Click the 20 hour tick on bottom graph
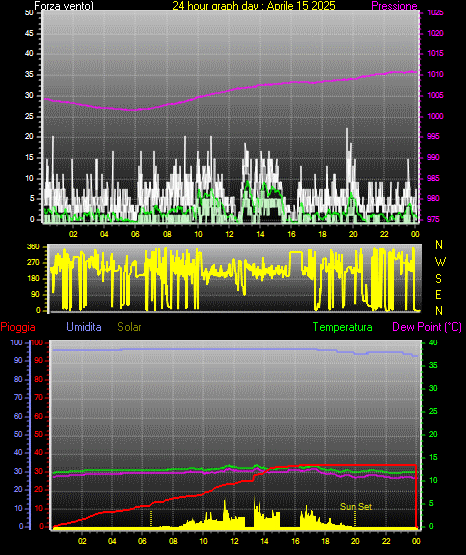Image resolution: width=466 pixels, height=555 pixels. [x=355, y=541]
